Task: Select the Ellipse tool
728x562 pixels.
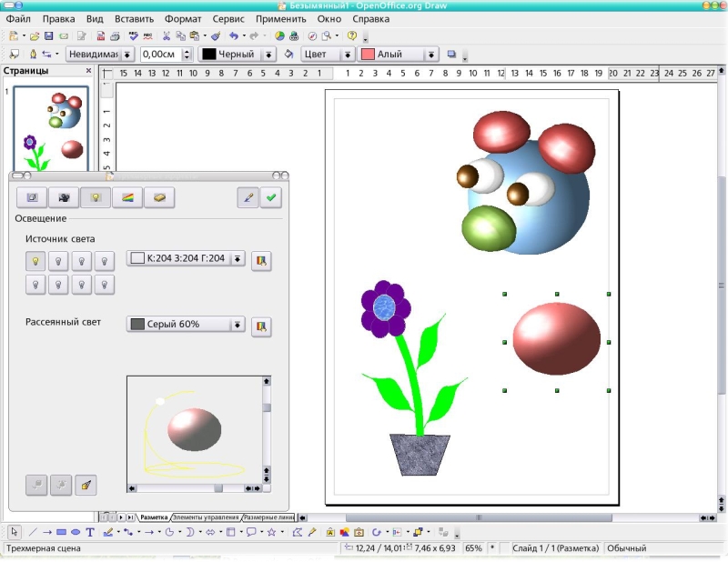Action: coord(76,532)
